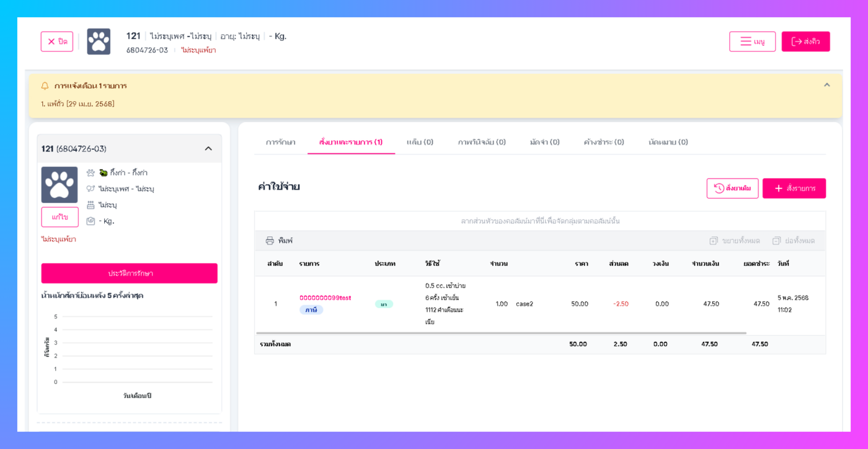Click the ส่งคิว send queue button

pyautogui.click(x=805, y=42)
